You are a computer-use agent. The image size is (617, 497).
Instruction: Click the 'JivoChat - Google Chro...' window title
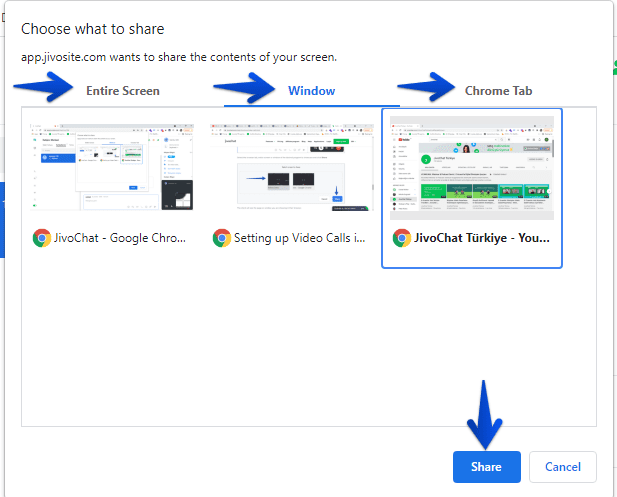[120, 238]
